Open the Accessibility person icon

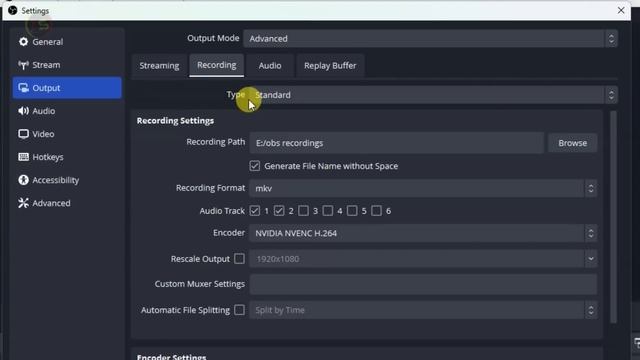[x=23, y=180]
